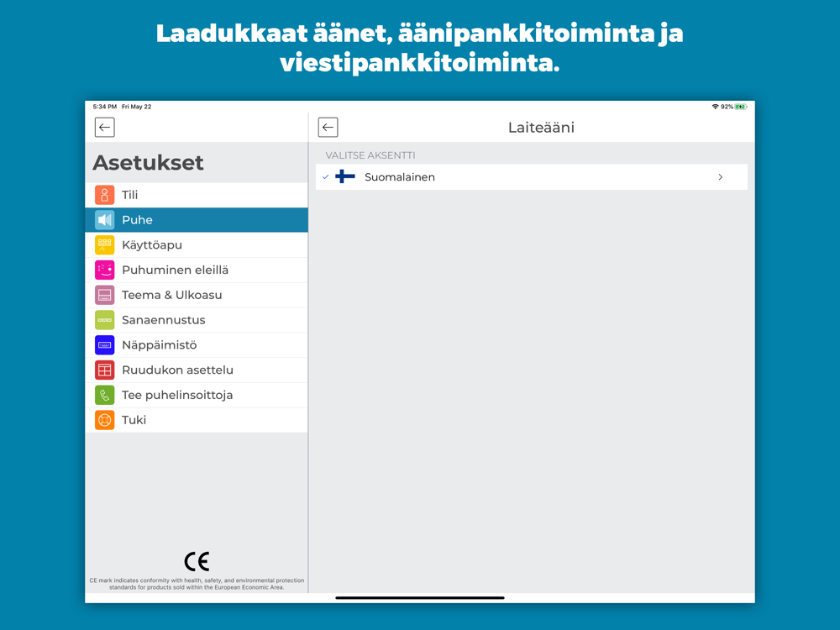Click the battery status icon
The width and height of the screenshot is (840, 630).
coord(741,107)
